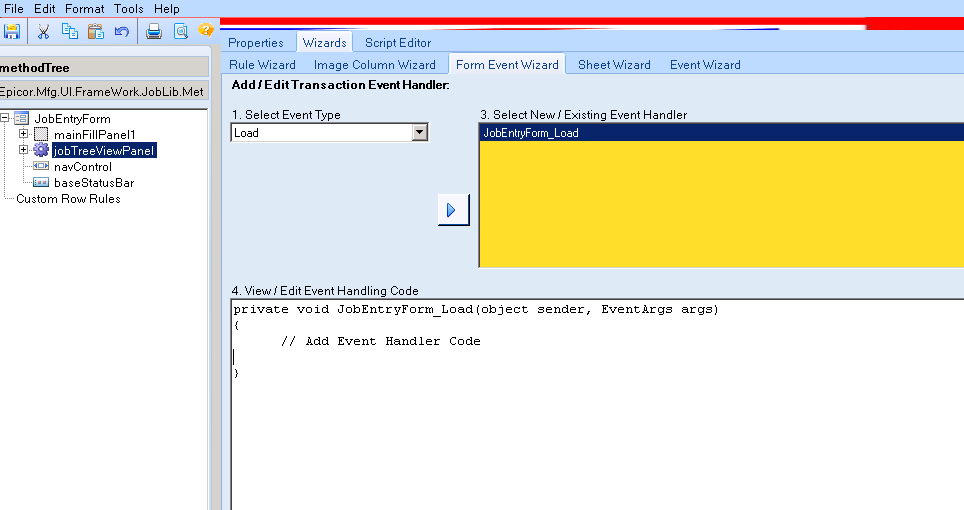Click the JobEntryForm_Load method signature line

tap(476, 309)
